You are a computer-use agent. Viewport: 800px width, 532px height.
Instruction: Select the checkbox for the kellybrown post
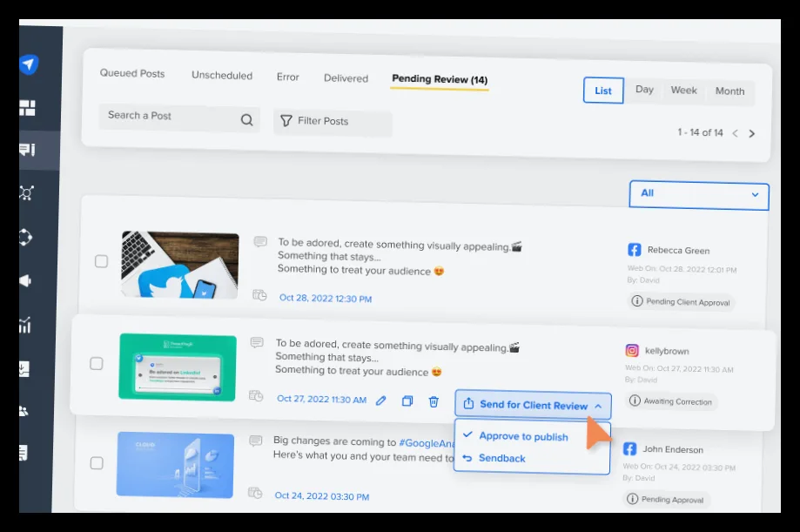97,363
